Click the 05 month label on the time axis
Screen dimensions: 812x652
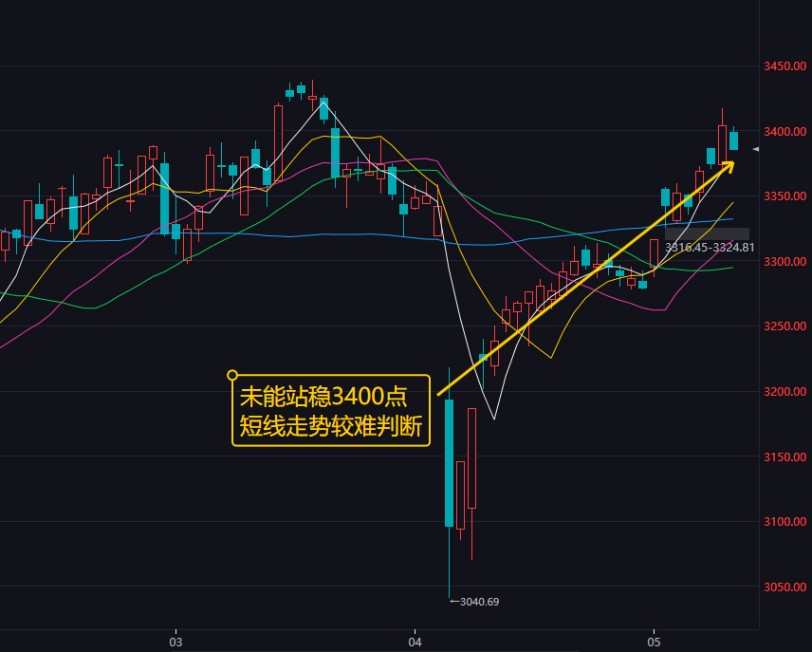tap(654, 643)
